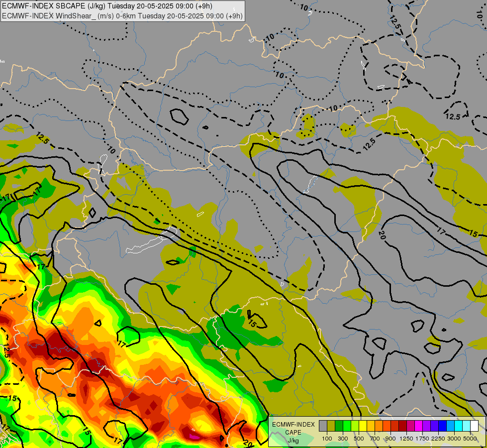Click the 900 value in the legend
The image size is (487, 448).
click(x=390, y=439)
